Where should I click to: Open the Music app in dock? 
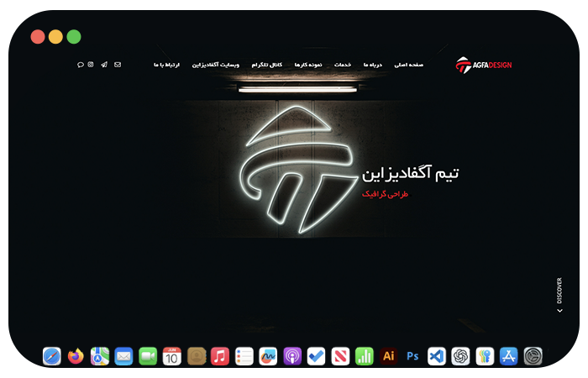coord(220,356)
